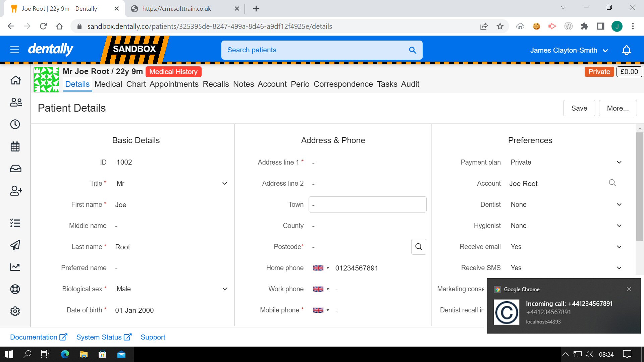Switch to the Account tab
Screen dimensions: 644x362
272,84
